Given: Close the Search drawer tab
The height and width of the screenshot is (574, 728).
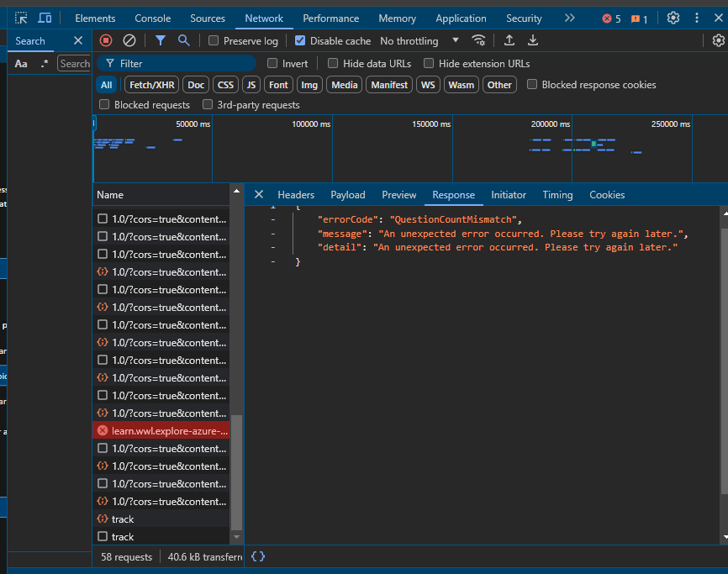Looking at the screenshot, I should pyautogui.click(x=78, y=41).
